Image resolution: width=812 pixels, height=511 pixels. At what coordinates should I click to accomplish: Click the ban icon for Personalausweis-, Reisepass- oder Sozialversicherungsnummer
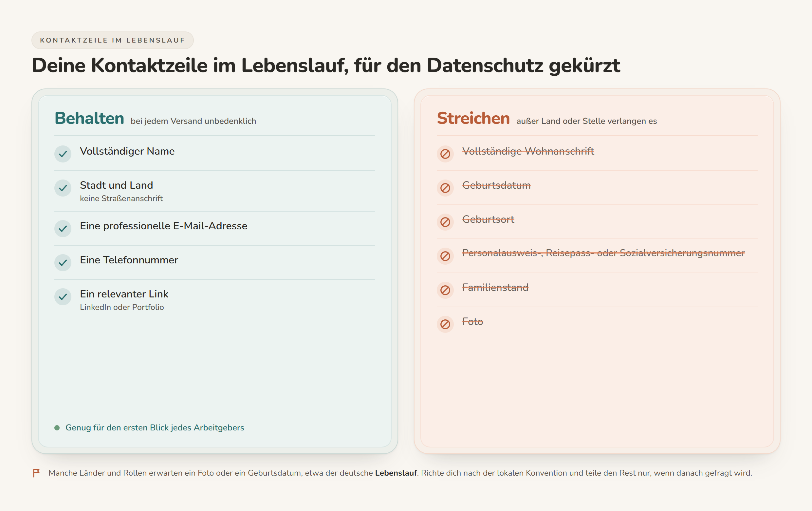click(x=445, y=256)
